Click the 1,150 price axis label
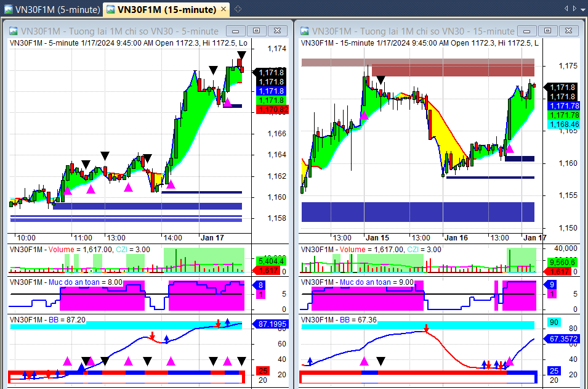 pos(568,228)
